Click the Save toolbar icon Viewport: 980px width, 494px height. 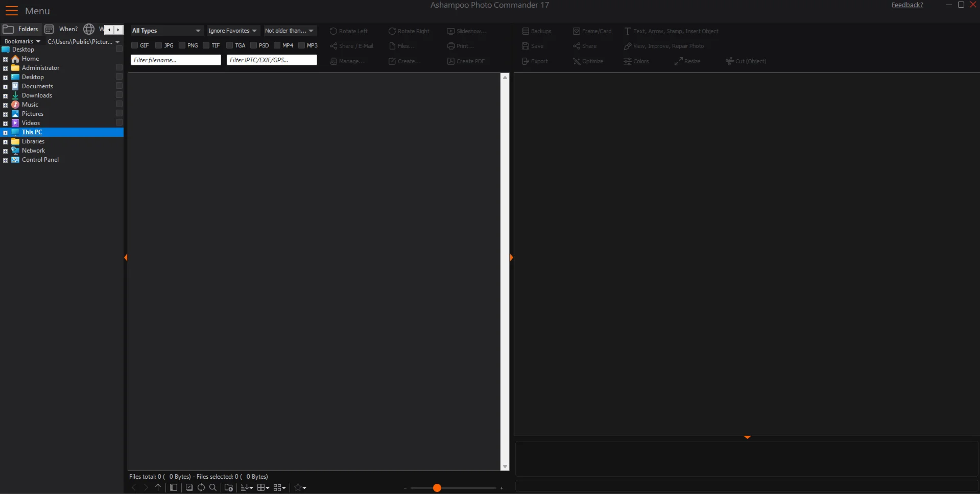click(533, 46)
